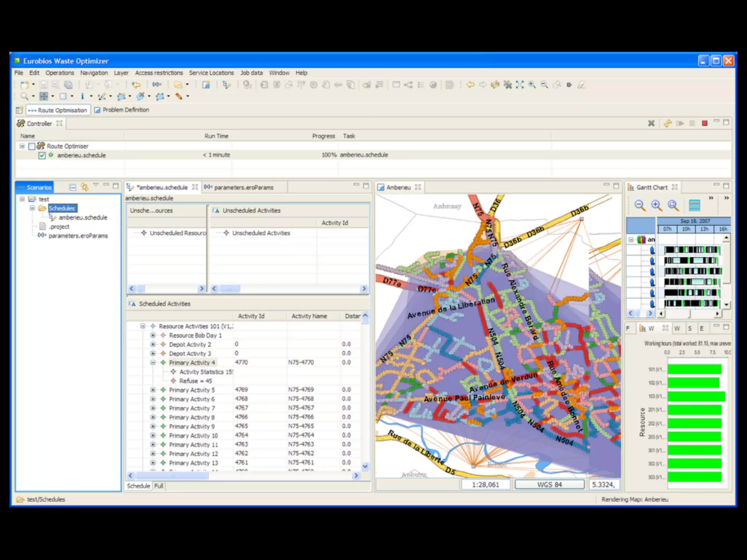Click red stop button in Controller panel
The width and height of the screenshot is (747, 560).
pos(705,124)
